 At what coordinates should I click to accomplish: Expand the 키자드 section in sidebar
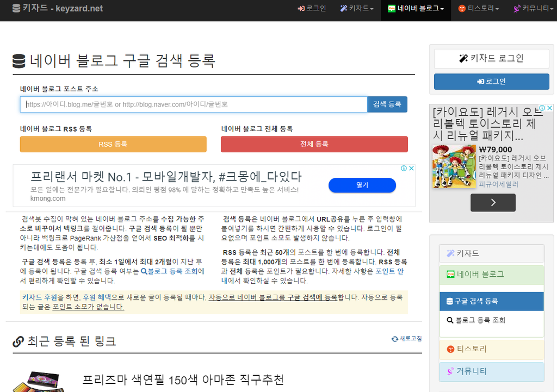point(492,253)
